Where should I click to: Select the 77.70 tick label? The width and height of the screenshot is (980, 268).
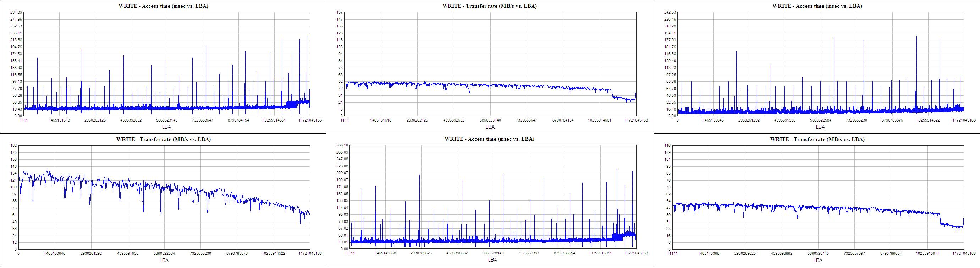17,88
